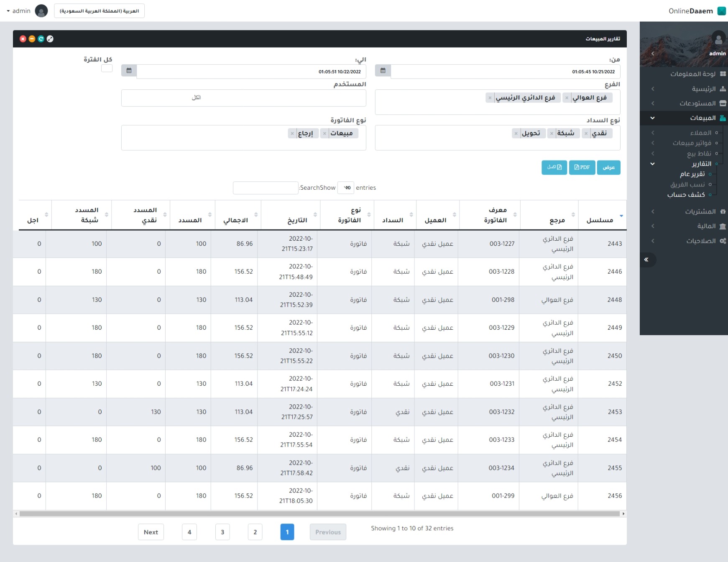Click the calendar icon for the الي date
The height and width of the screenshot is (562, 728).
pos(129,71)
